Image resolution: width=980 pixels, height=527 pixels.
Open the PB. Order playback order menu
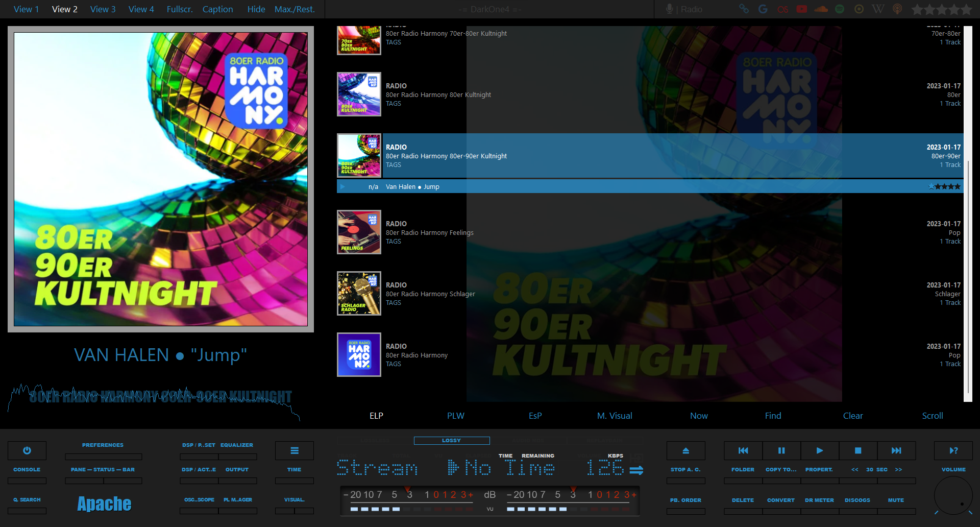coord(685,500)
